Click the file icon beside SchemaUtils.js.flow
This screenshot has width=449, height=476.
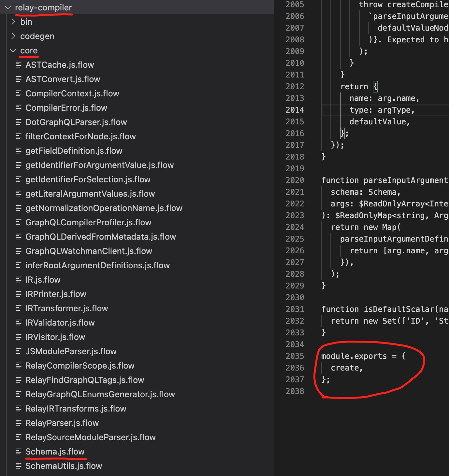click(x=19, y=466)
